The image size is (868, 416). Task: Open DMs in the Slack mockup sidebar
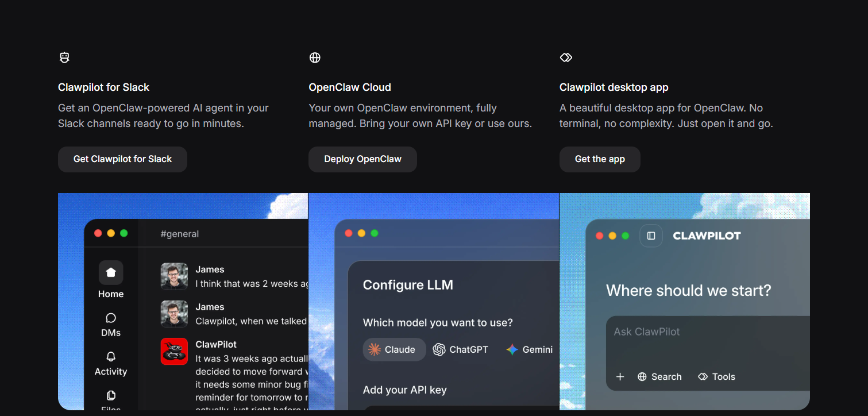[111, 325]
